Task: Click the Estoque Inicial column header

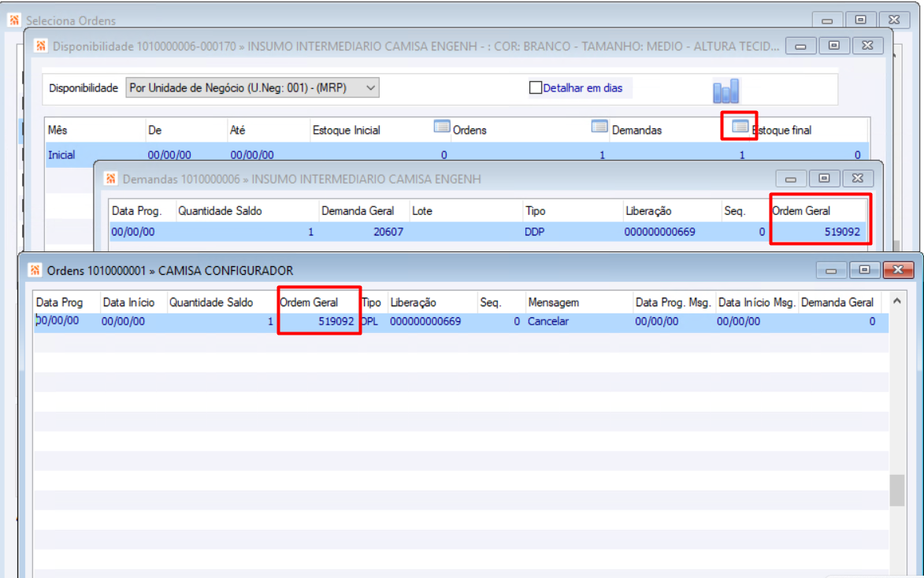Action: (347, 130)
